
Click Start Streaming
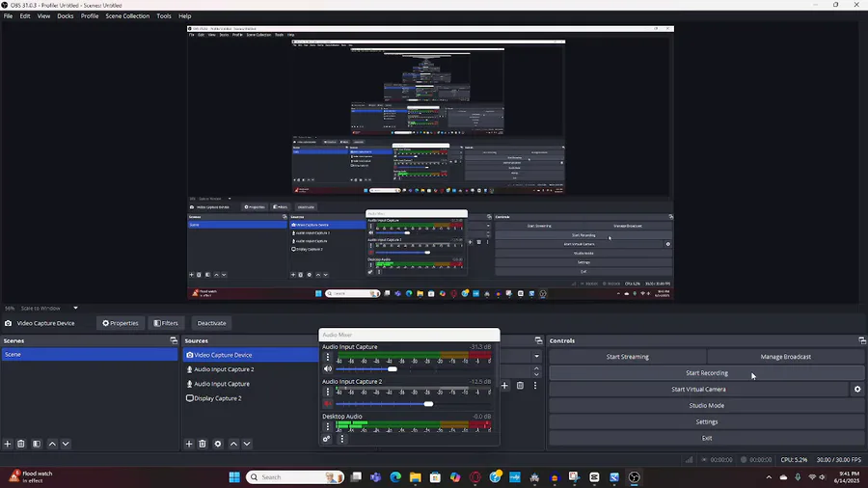point(627,357)
